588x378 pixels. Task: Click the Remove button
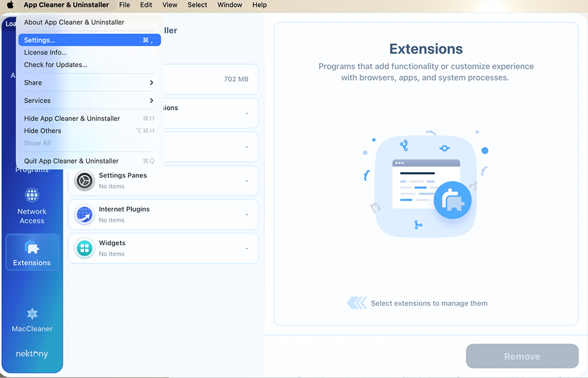[x=522, y=356]
